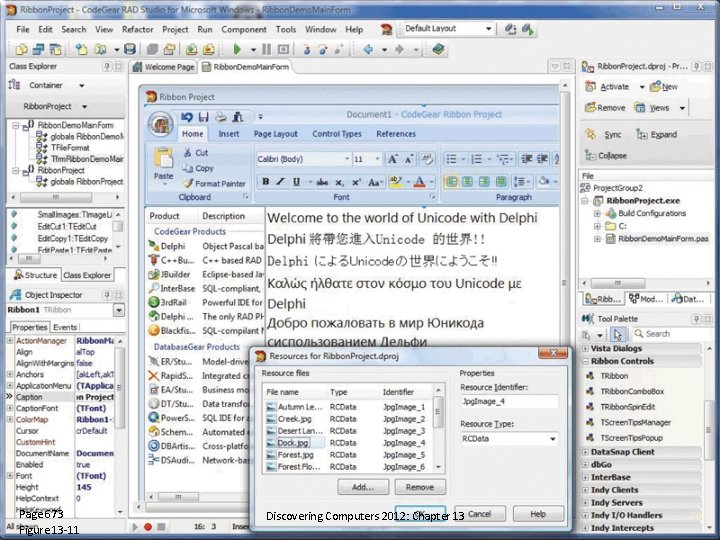Switch to the Page Layout ribbon tab
The width and height of the screenshot is (720, 540).
pyautogui.click(x=276, y=134)
